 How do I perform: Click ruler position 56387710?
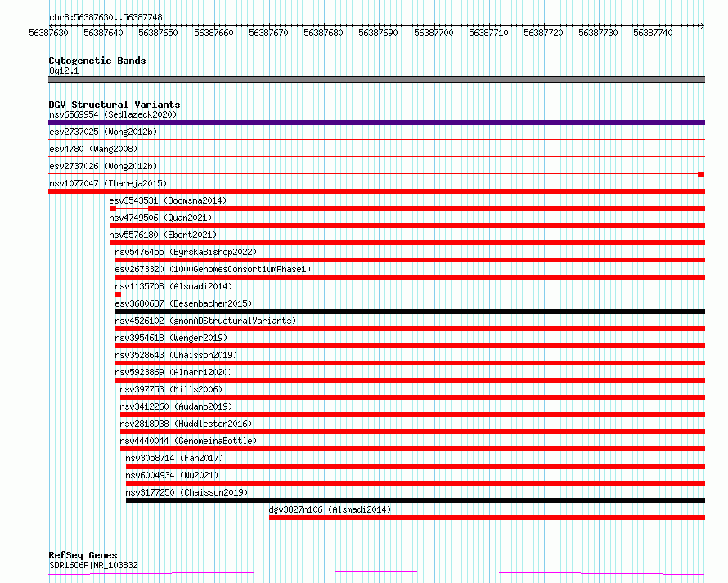tap(488, 33)
